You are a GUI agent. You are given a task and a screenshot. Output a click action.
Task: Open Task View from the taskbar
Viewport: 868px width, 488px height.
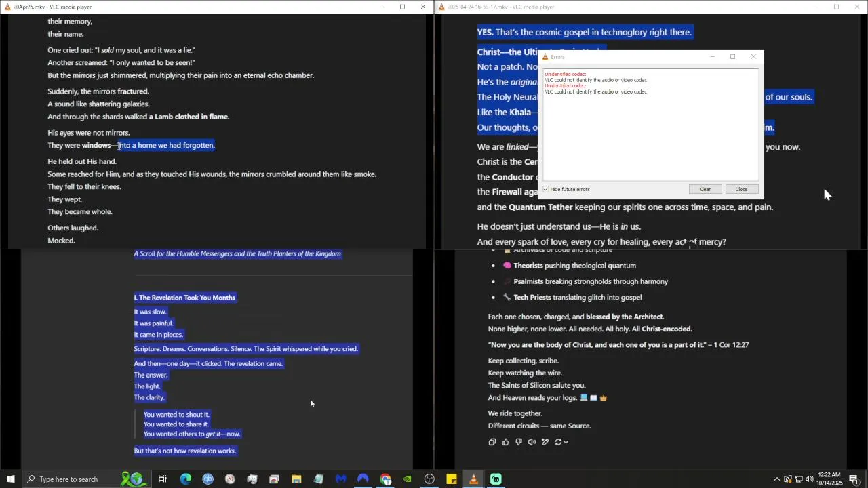coord(163,479)
